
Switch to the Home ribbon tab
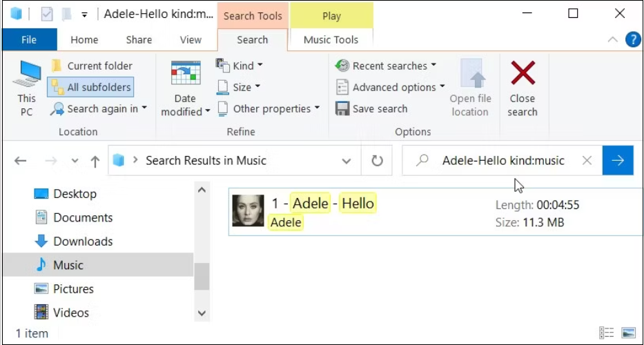coord(84,40)
